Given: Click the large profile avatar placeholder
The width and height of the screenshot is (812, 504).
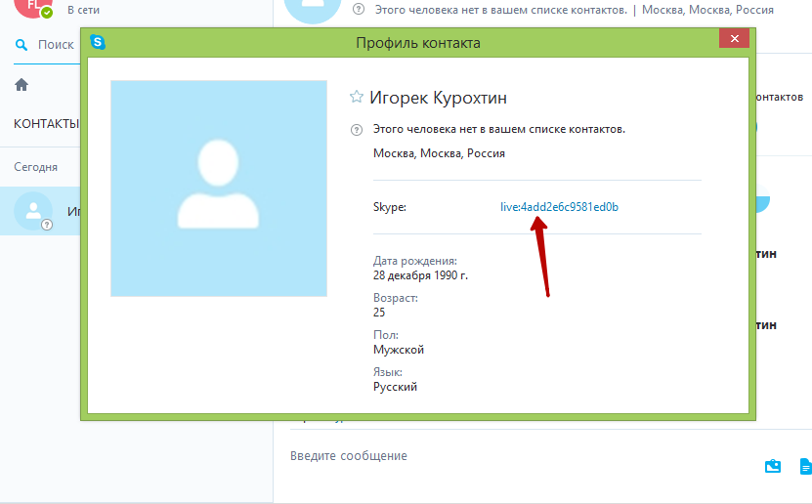Looking at the screenshot, I should coord(219,189).
